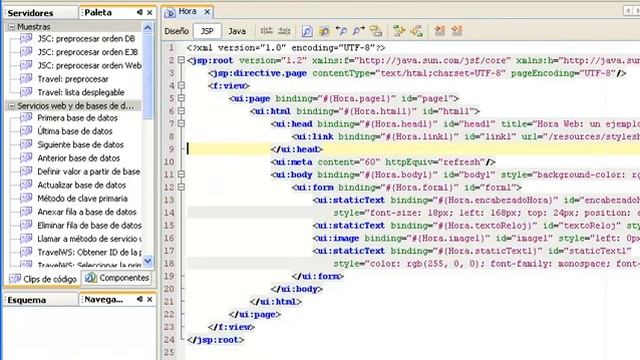Click the palette scrollbar down arrow
The image size is (640, 360).
[x=147, y=260]
